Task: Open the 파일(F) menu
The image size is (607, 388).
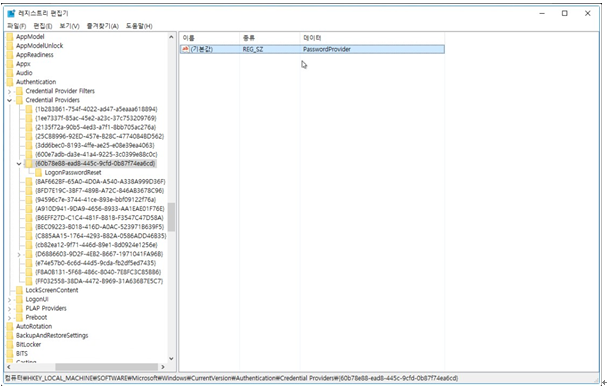Action: point(17,26)
